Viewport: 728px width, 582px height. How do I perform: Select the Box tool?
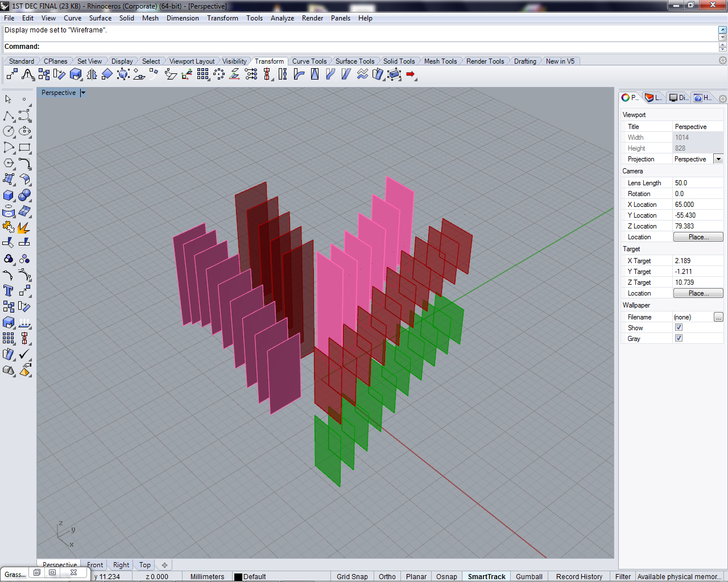(8, 195)
